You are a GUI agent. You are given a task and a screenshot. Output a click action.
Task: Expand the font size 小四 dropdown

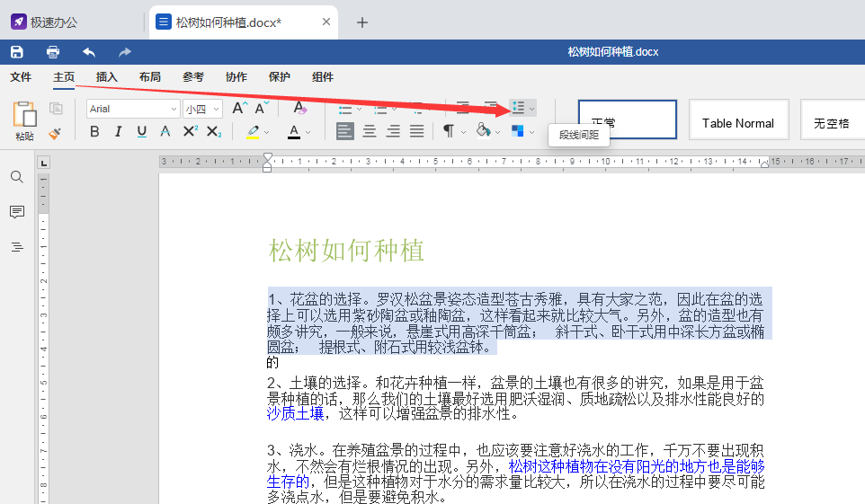[x=215, y=109]
